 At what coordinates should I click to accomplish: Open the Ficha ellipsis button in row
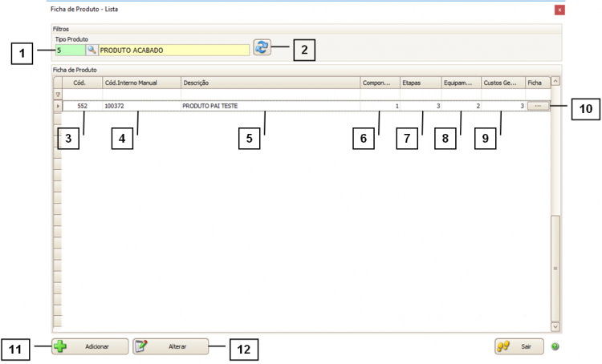click(x=538, y=106)
